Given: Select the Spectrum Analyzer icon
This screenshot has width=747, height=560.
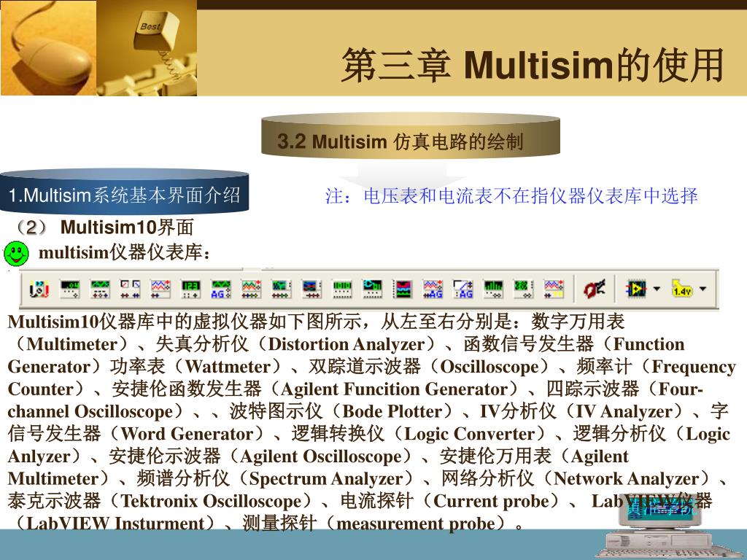Looking at the screenshot, I should pos(493,289).
